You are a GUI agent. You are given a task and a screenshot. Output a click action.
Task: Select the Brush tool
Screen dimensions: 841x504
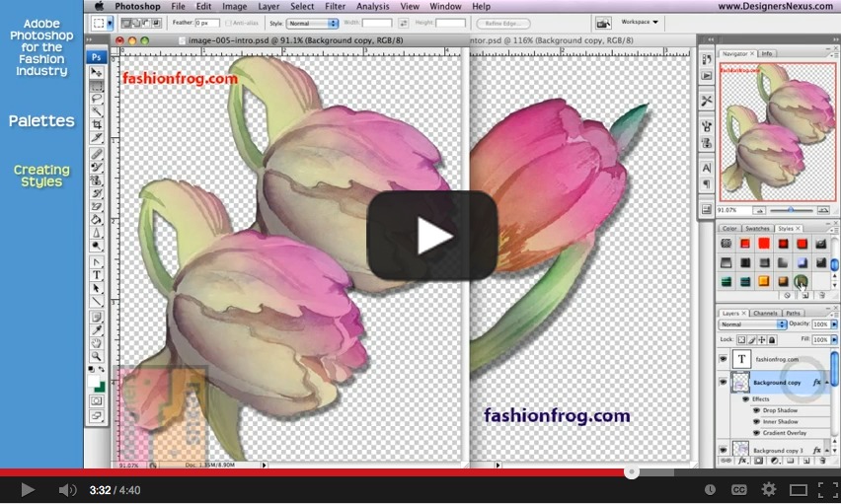coord(97,167)
